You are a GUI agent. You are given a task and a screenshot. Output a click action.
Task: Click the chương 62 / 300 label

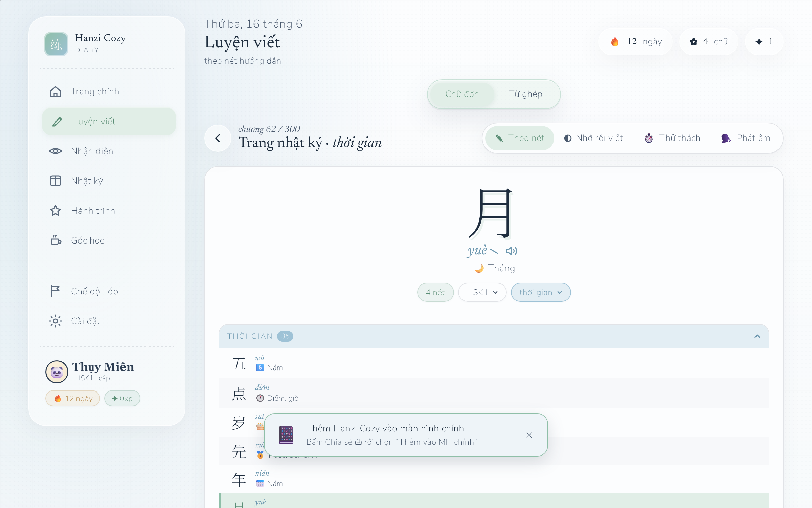tap(269, 129)
